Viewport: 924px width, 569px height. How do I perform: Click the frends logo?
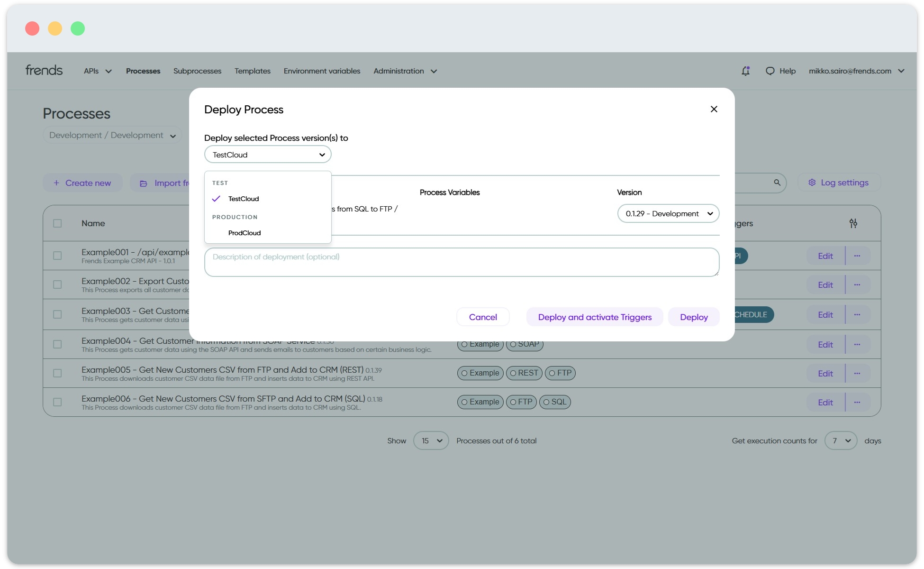click(44, 70)
